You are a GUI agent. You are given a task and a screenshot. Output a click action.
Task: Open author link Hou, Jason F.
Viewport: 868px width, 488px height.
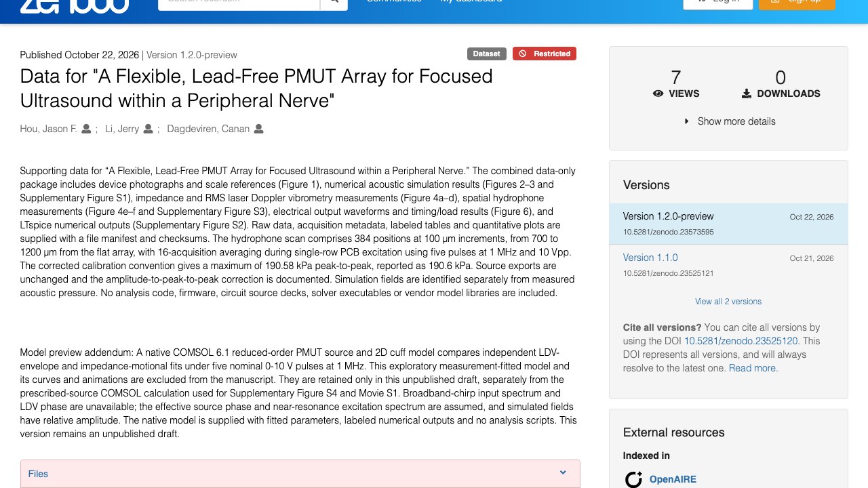tap(49, 129)
